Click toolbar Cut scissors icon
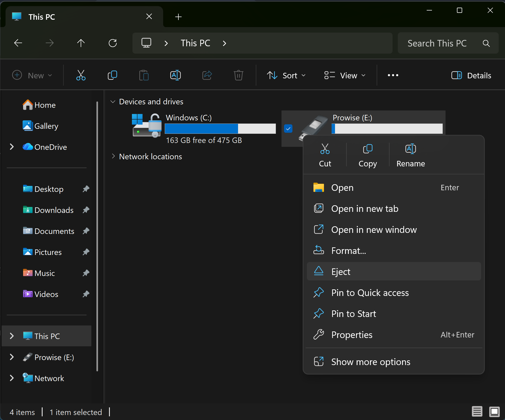Viewport: 505px width, 420px height. [81, 75]
